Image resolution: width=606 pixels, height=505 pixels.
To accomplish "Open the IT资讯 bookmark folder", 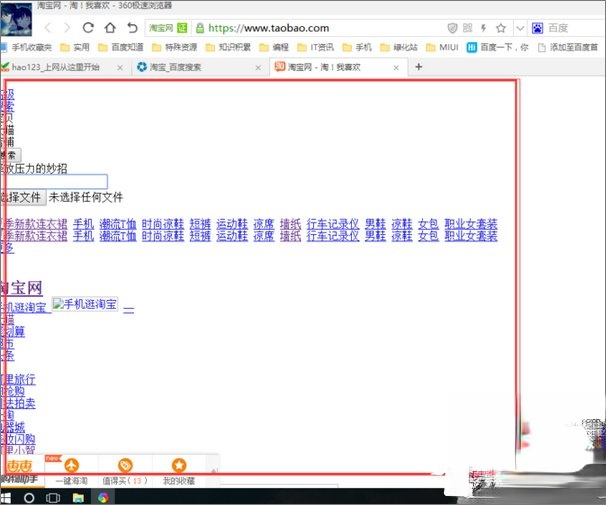I will (x=315, y=48).
